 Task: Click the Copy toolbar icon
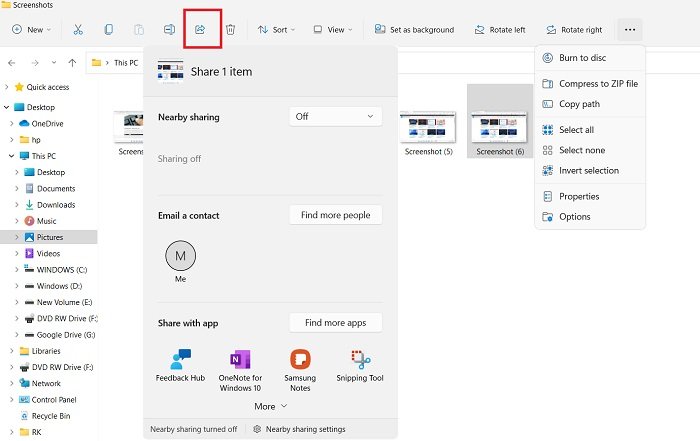[x=109, y=30]
